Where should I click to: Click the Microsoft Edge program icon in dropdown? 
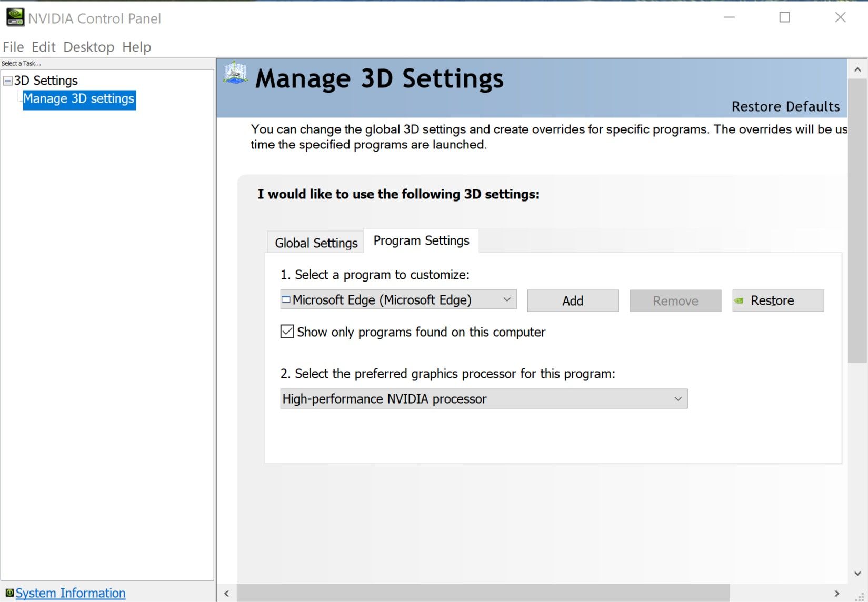[286, 299]
